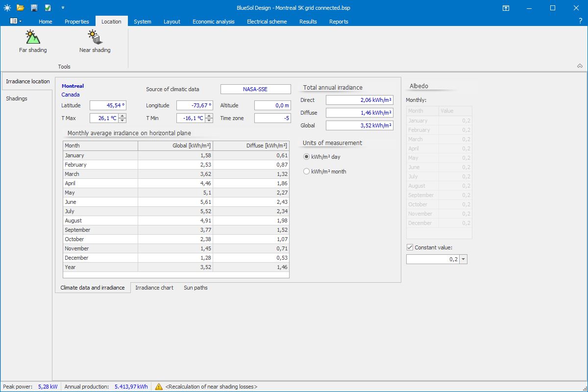Click the BlueSol sun application icon
The height and width of the screenshot is (392, 588).
(6, 8)
